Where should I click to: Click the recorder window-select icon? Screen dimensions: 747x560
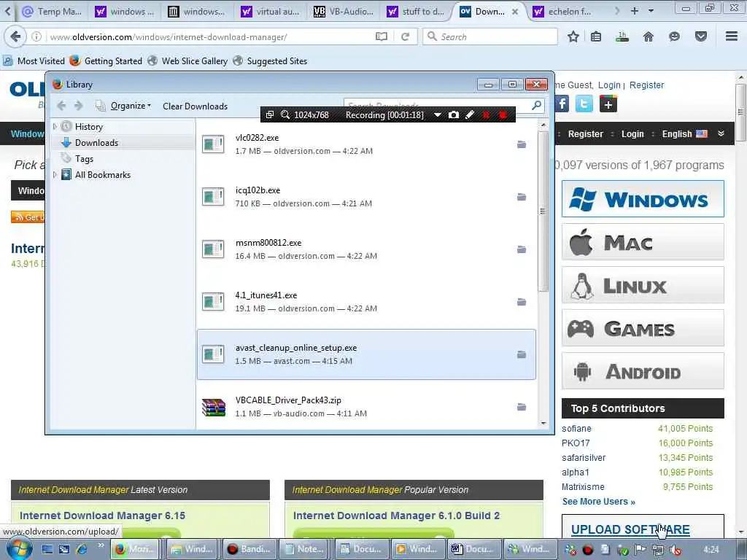pos(270,114)
